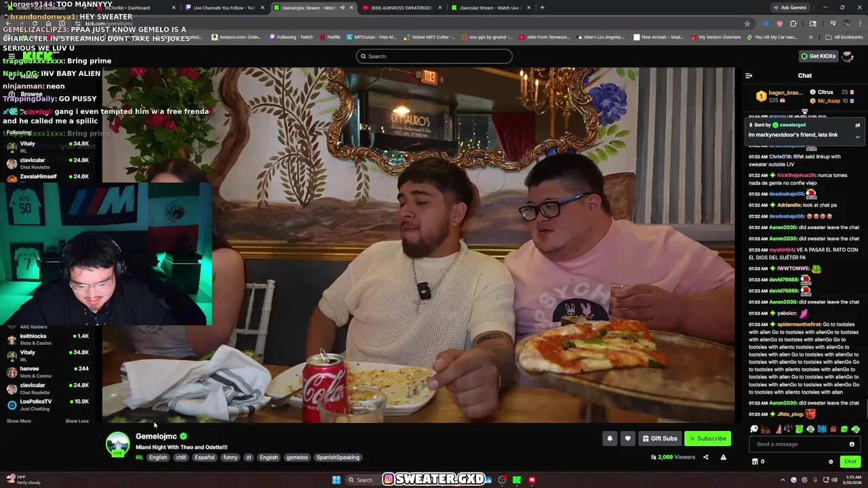Open the chat shop icon
868x488 pixels.
pyautogui.click(x=755, y=462)
